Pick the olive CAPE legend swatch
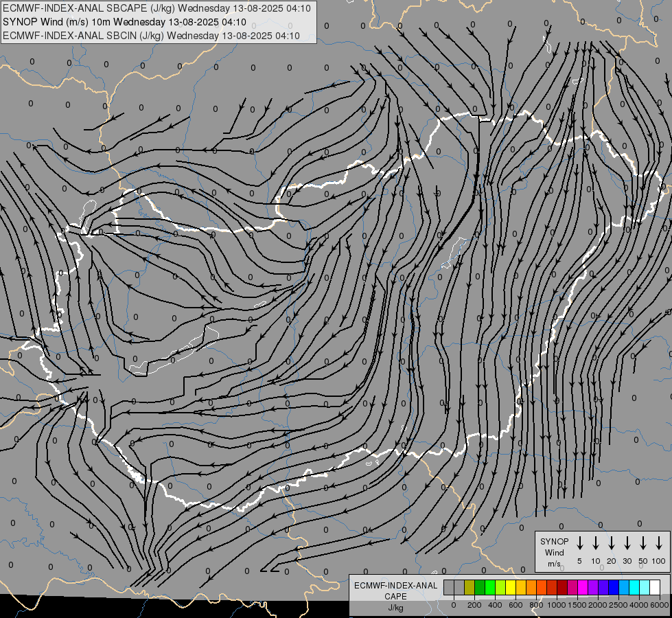Screen dimensions: 672x618 (x=470, y=587)
